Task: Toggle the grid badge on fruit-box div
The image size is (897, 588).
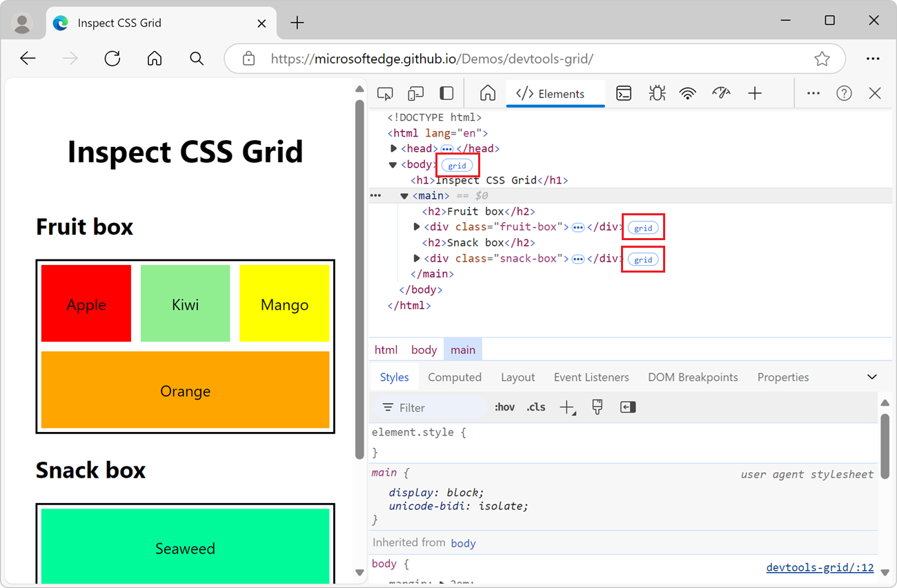Action: pyautogui.click(x=643, y=227)
